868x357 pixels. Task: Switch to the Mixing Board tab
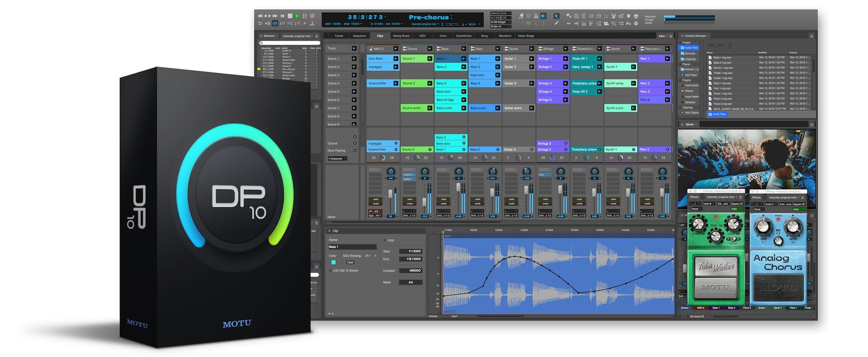(x=401, y=36)
